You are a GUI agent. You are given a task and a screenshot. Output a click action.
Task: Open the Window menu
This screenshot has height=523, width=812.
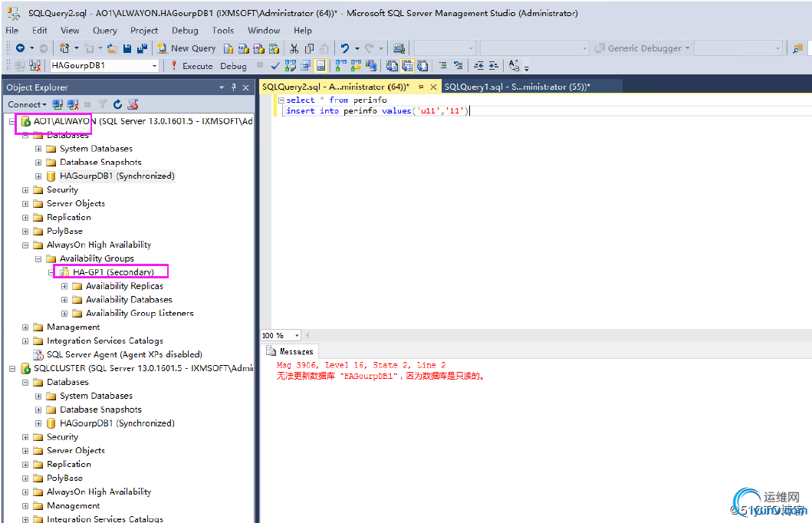[264, 31]
